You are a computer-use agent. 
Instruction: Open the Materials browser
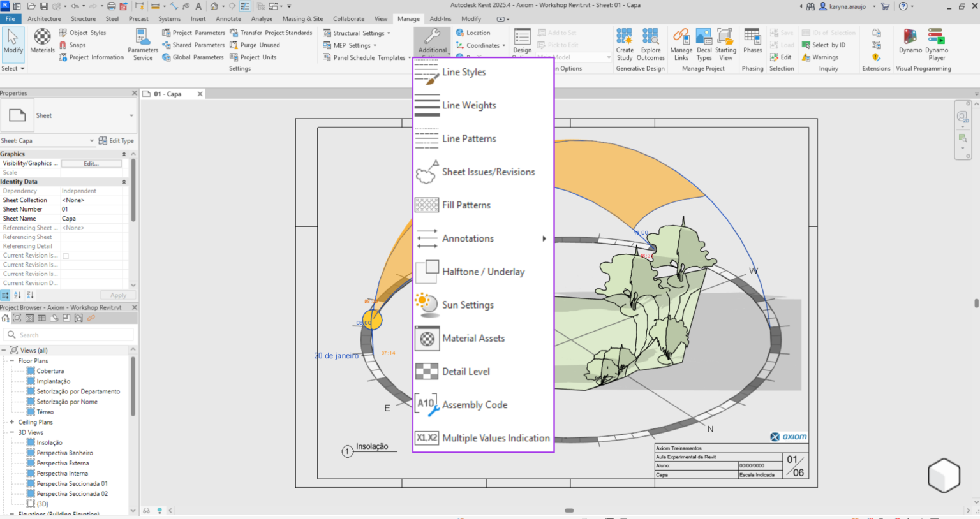[41, 42]
